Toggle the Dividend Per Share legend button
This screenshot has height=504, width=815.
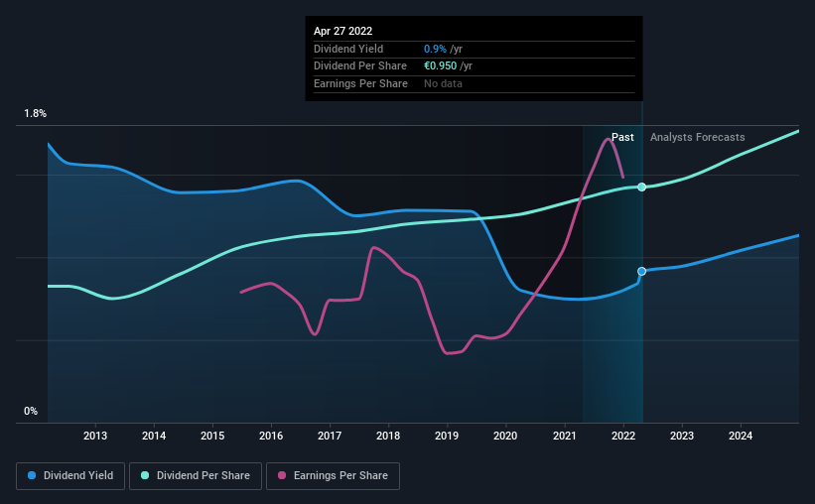(x=196, y=476)
